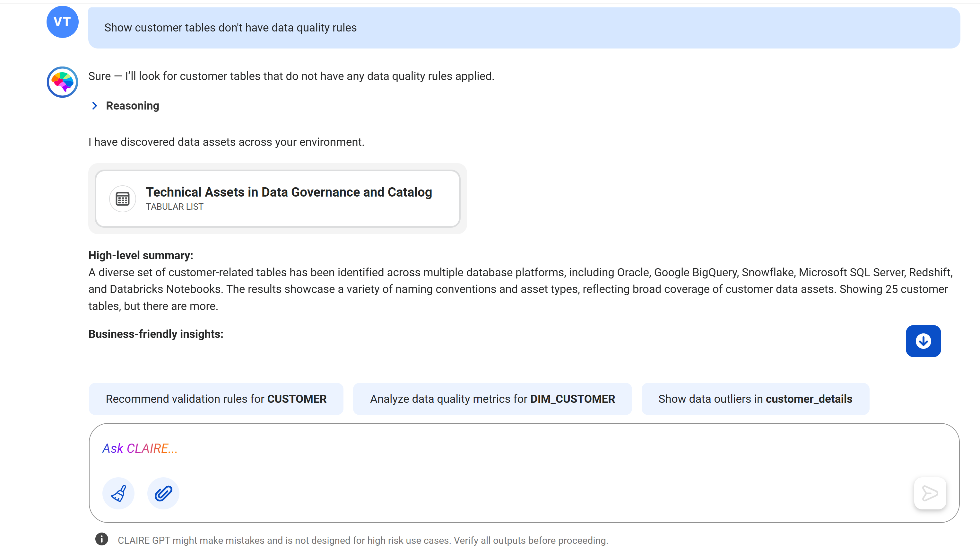Image resolution: width=980 pixels, height=556 pixels.
Task: Click the High-level summary heading
Action: 141,255
